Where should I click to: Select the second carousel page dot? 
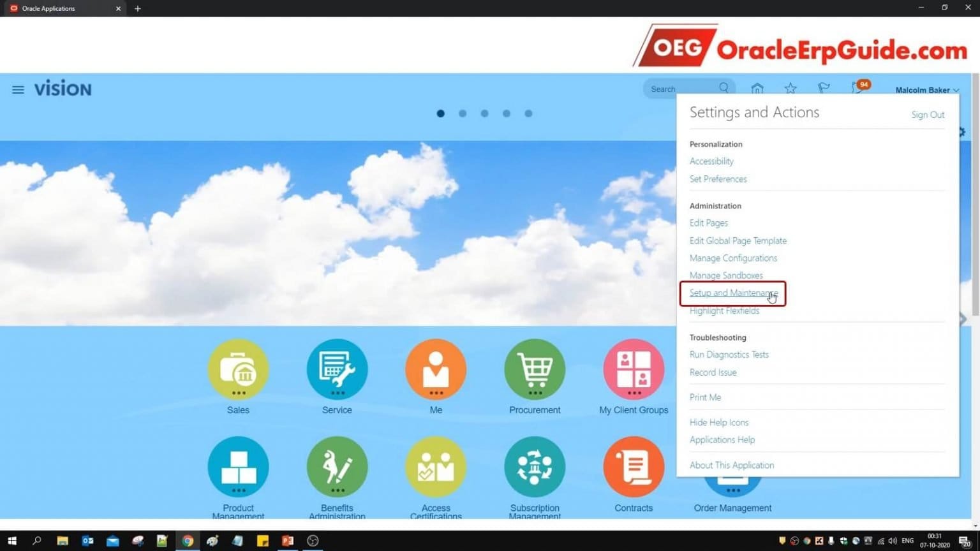pyautogui.click(x=463, y=114)
